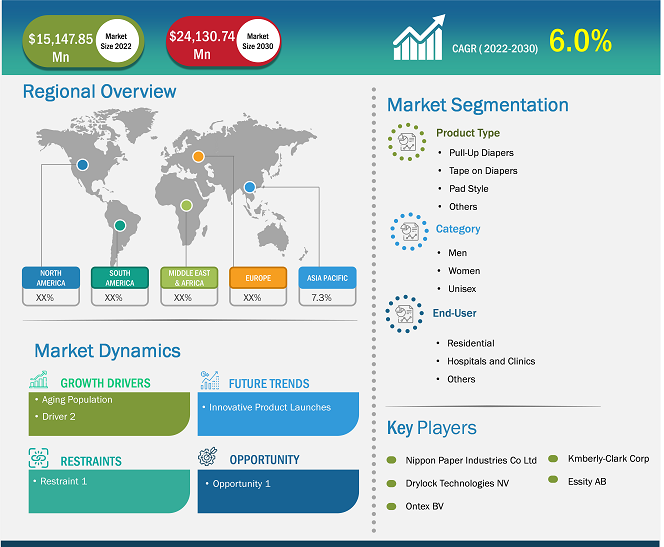The height and width of the screenshot is (547, 664).
Task: Select the Category segmentation icon
Action: coord(407,232)
